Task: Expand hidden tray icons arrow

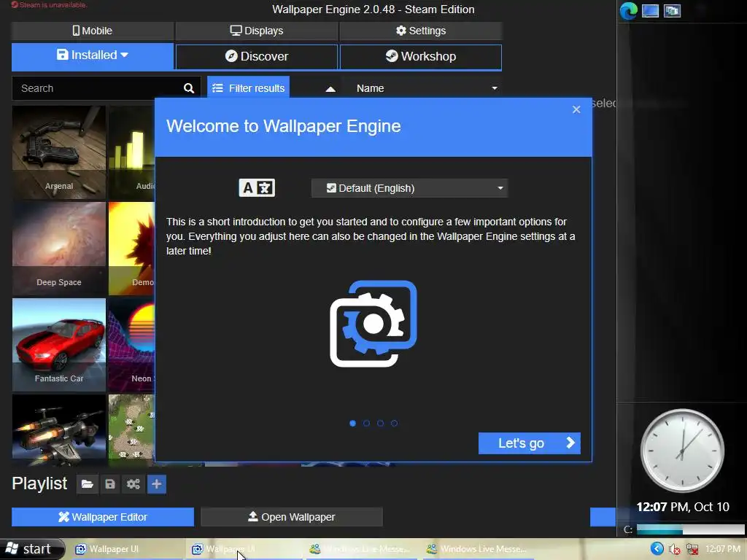Action: pyautogui.click(x=657, y=549)
